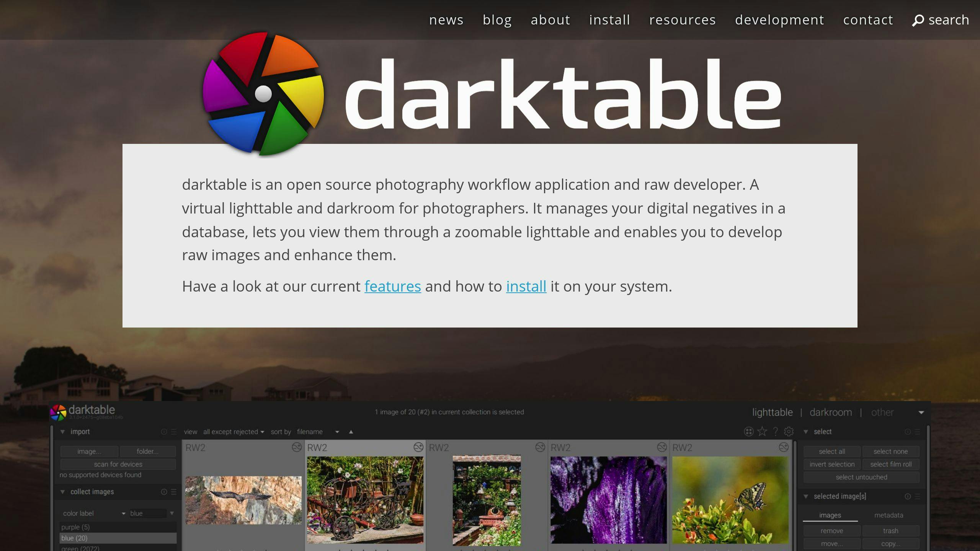Toggle the sort direction triangle
980x551 pixels.
tap(351, 432)
